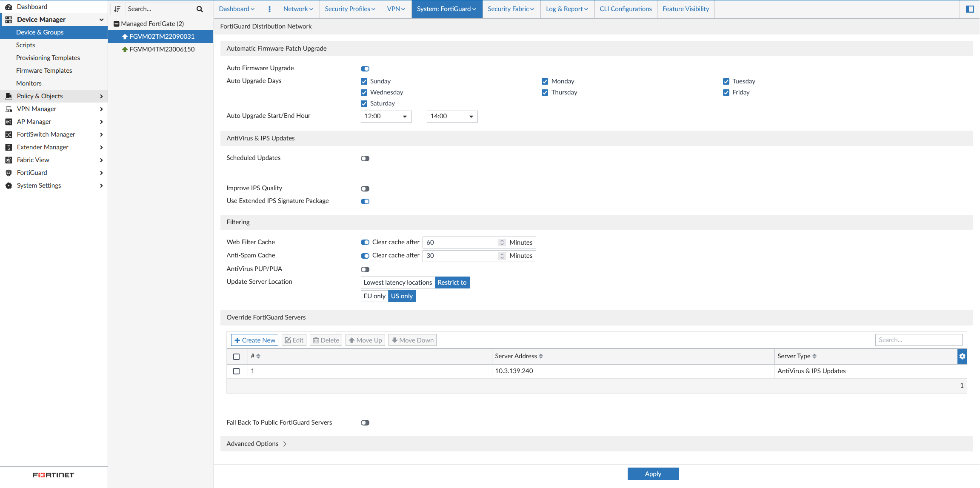This screenshot has width=980, height=488.
Task: Open VPN Manager from the sidebar
Action: pos(37,109)
